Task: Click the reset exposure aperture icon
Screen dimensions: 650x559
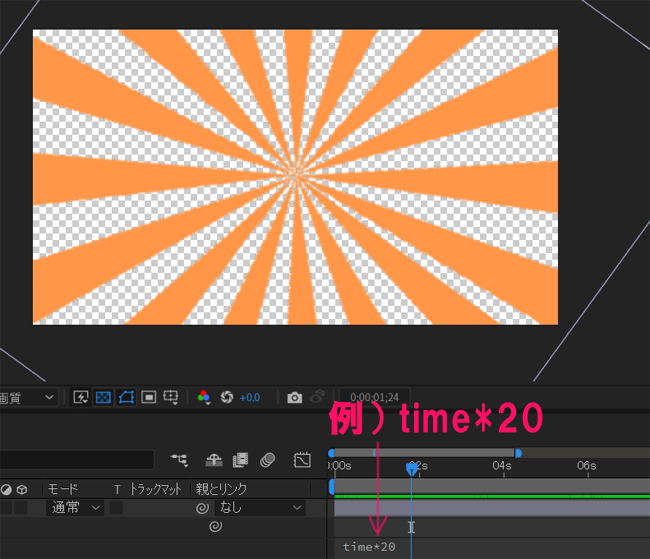Action: click(226, 397)
